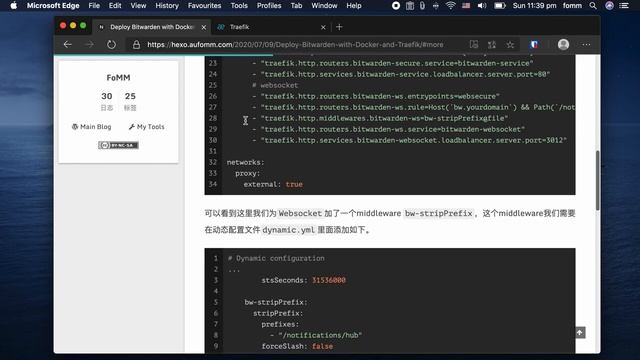Click the "networks:" code line
This screenshot has width=640, height=360.
click(245, 162)
